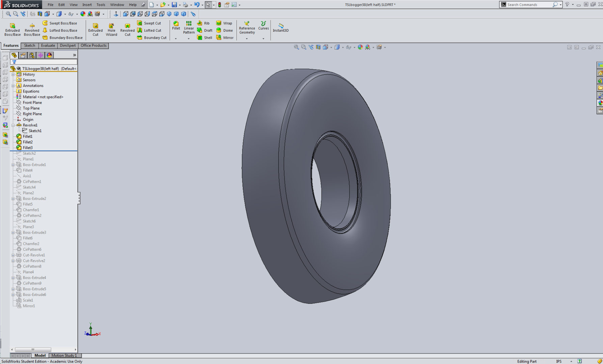The image size is (603, 364).
Task: Collapse the Revolve1 feature node
Action: click(x=13, y=125)
